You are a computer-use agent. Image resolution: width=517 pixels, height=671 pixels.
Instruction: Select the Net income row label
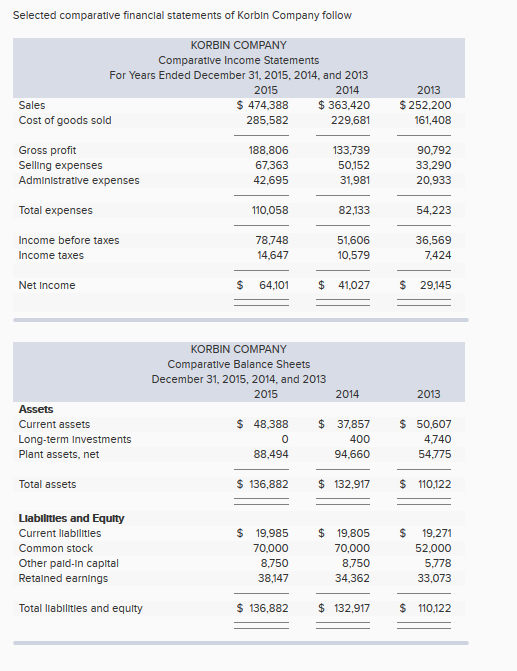pyautogui.click(x=47, y=285)
